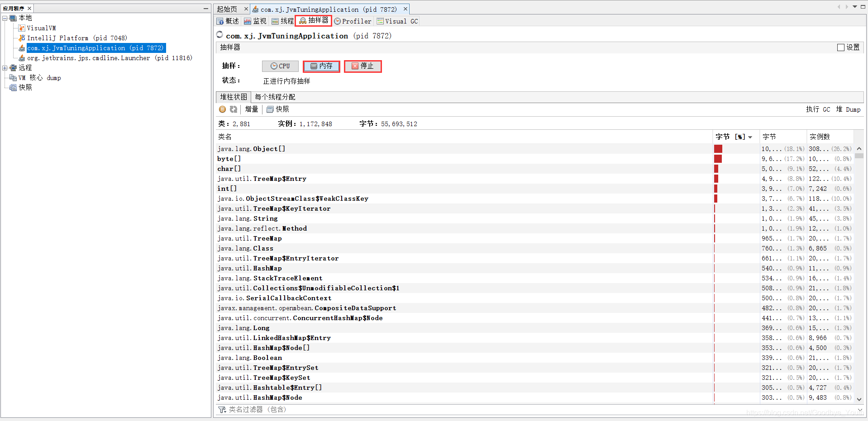
Task: Click the loading spinner icon beside the application title
Action: pyautogui.click(x=219, y=34)
